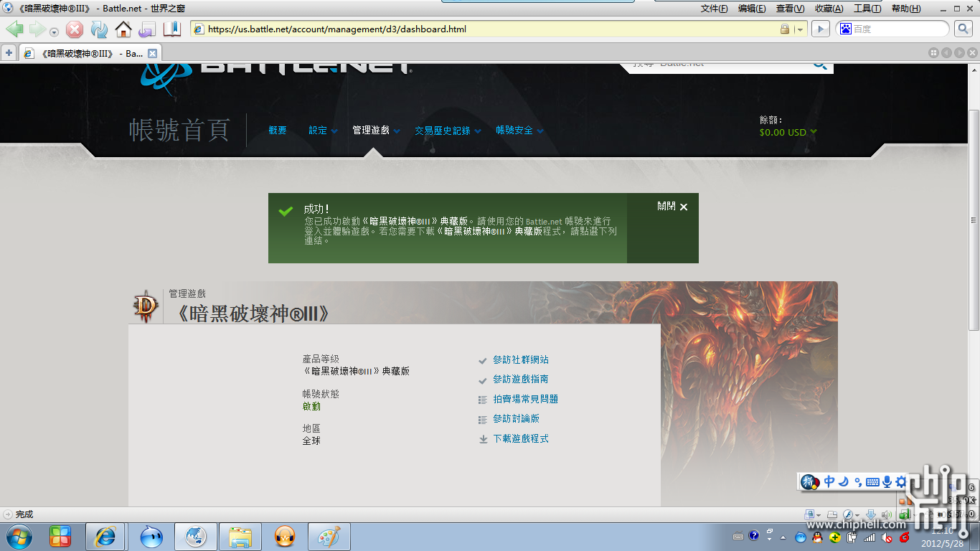Toggle the IME punctuation mode icon
Viewport: 980px width, 551px height.
point(858,482)
